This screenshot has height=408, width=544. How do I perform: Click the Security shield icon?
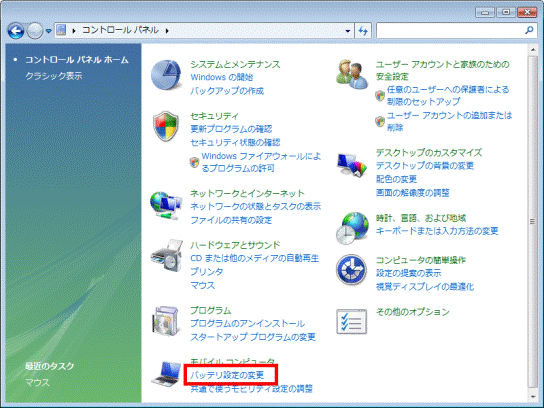click(166, 126)
